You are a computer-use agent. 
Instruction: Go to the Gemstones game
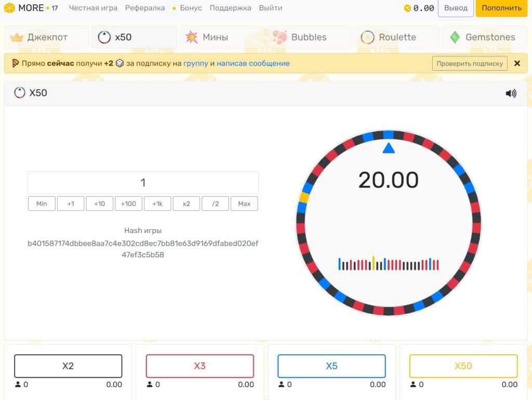(x=484, y=37)
